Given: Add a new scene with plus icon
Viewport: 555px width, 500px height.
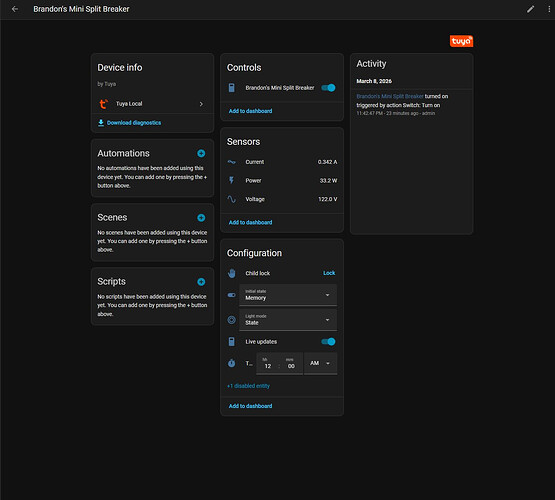Looking at the screenshot, I should (x=201, y=218).
